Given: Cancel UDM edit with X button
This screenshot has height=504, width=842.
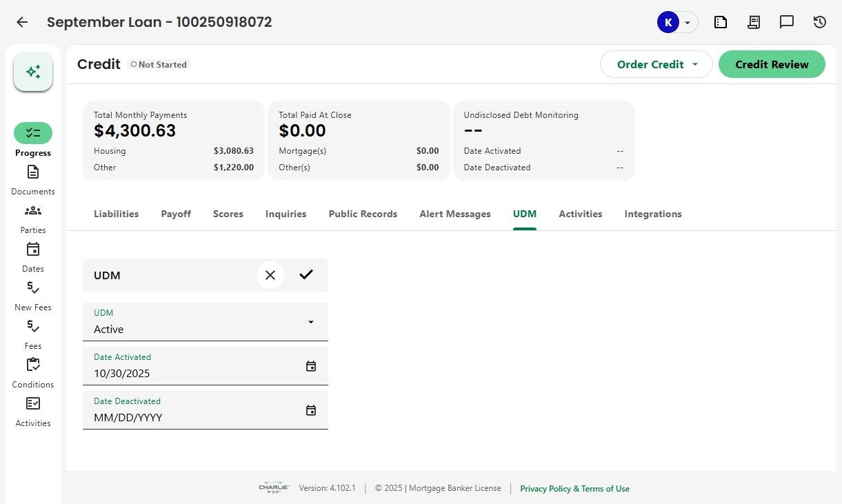Looking at the screenshot, I should point(270,275).
